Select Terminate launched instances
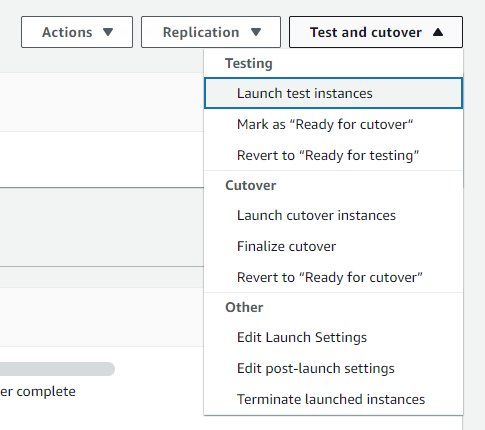 [333, 399]
